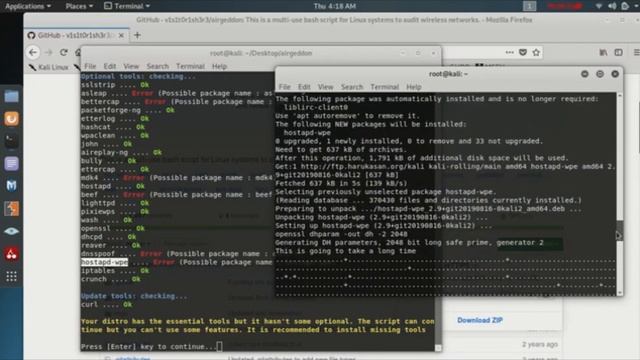
Task: Open the Burp Suite icon in the dock
Action: 11,209
